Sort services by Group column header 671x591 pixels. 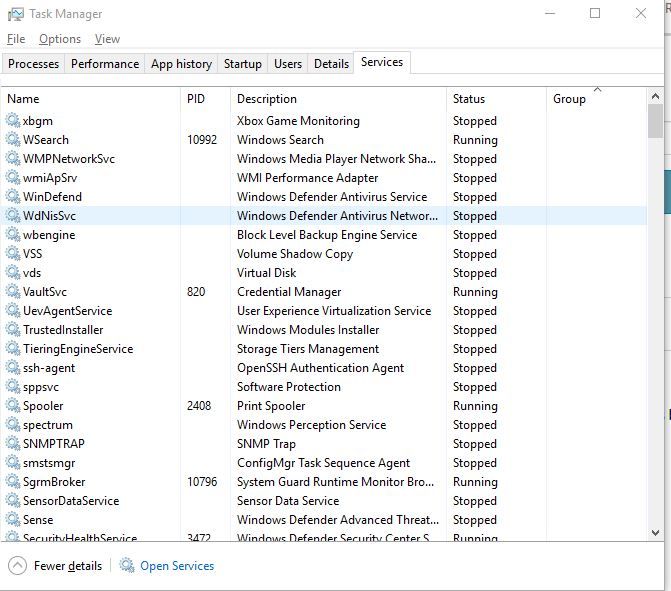(x=597, y=99)
